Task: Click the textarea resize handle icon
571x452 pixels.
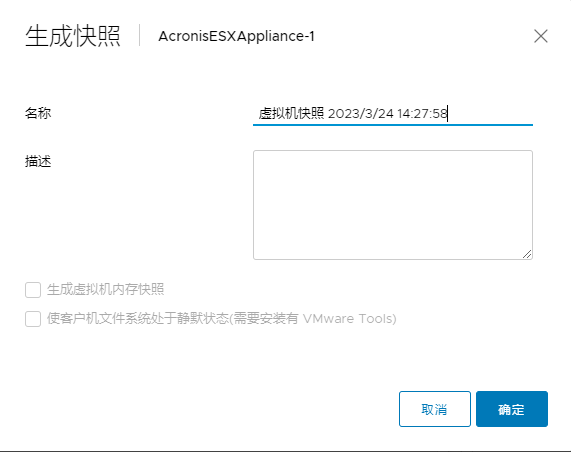Action: click(x=527, y=254)
